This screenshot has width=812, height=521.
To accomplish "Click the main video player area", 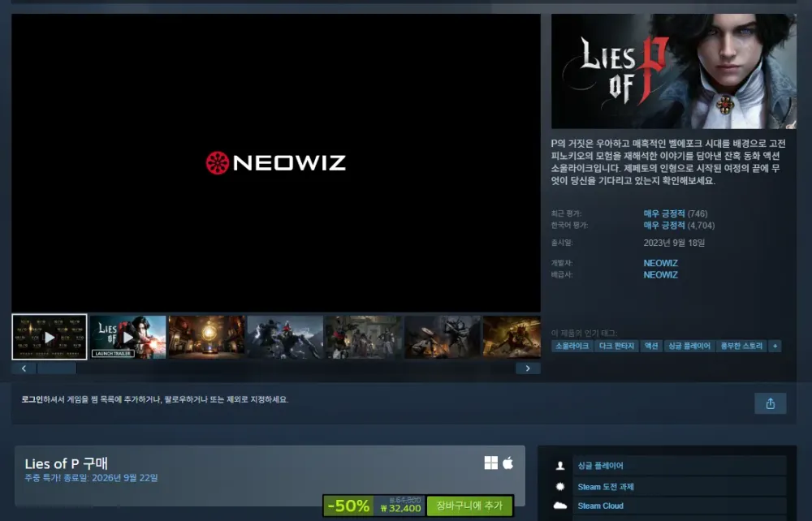I will pos(276,163).
